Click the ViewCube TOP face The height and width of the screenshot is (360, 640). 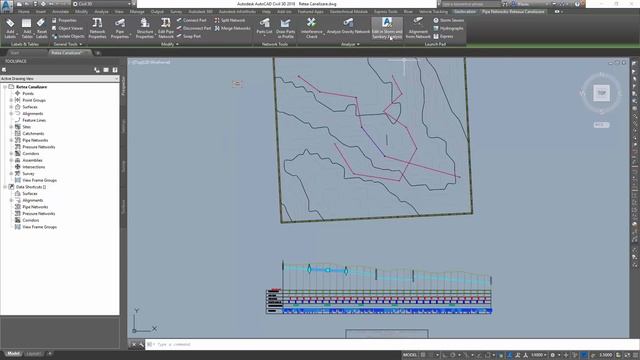[602, 93]
